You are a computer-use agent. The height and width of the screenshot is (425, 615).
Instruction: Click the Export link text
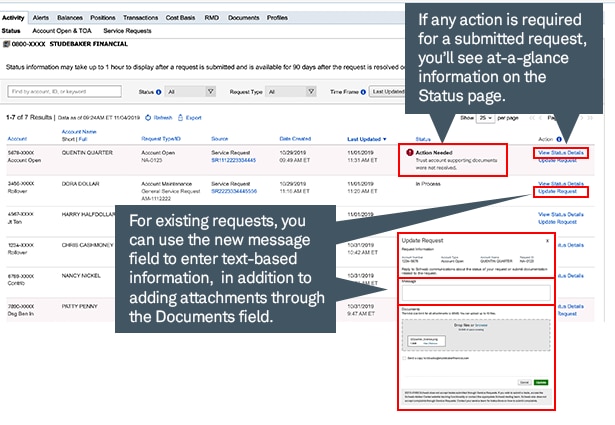point(193,118)
